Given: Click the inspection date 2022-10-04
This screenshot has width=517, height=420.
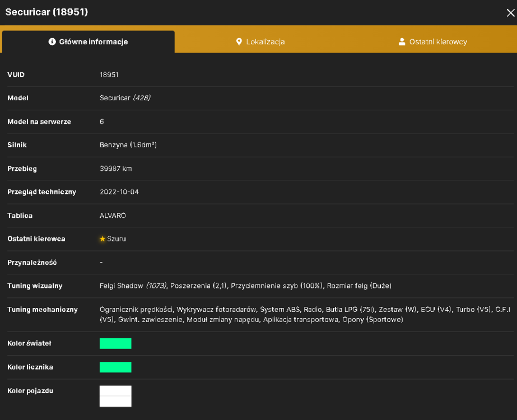Looking at the screenshot, I should coord(119,192).
